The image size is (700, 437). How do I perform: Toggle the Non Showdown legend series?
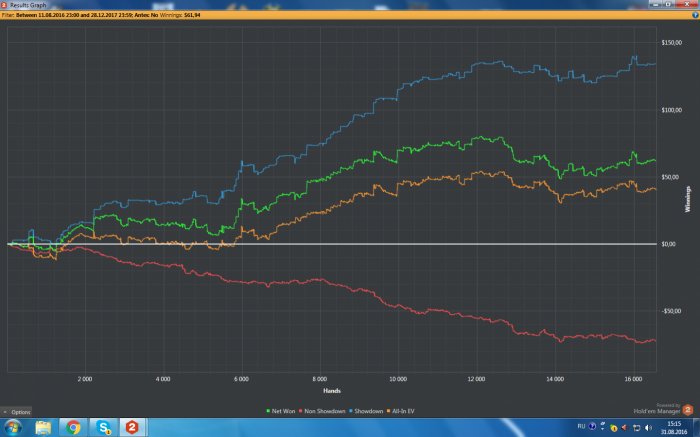322,411
